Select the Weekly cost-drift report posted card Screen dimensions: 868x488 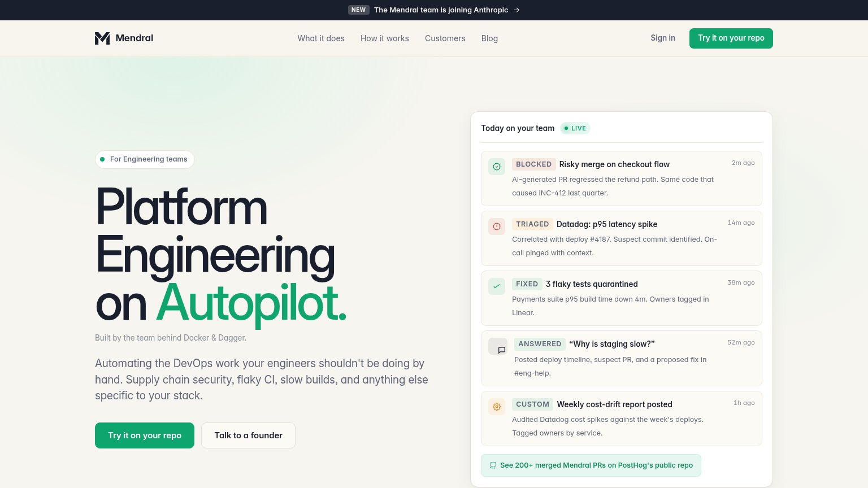pos(622,419)
